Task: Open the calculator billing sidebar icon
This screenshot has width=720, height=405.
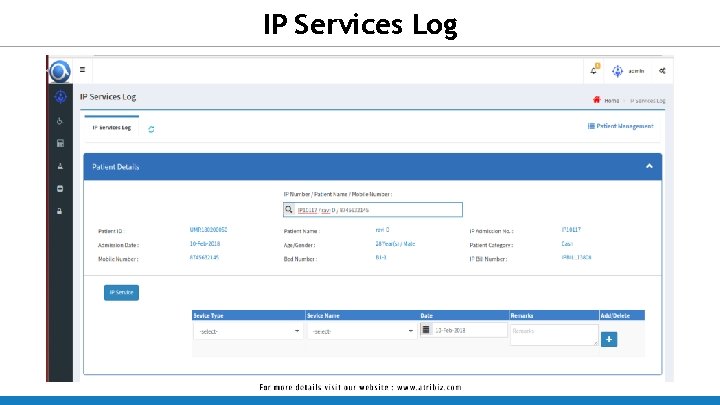Action: [x=60, y=143]
